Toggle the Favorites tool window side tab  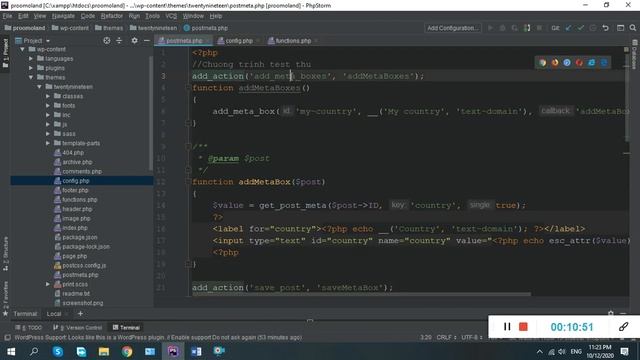(5, 298)
